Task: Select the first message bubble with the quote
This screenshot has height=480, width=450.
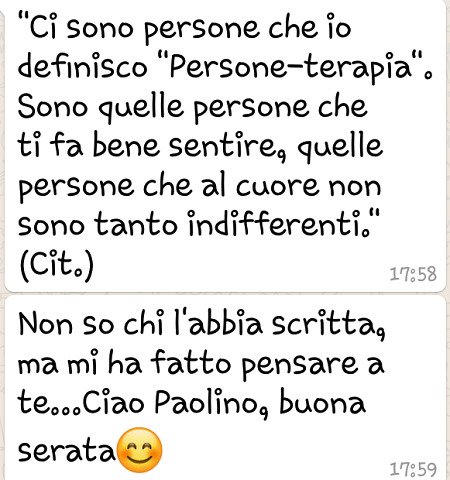Action: pos(225,146)
